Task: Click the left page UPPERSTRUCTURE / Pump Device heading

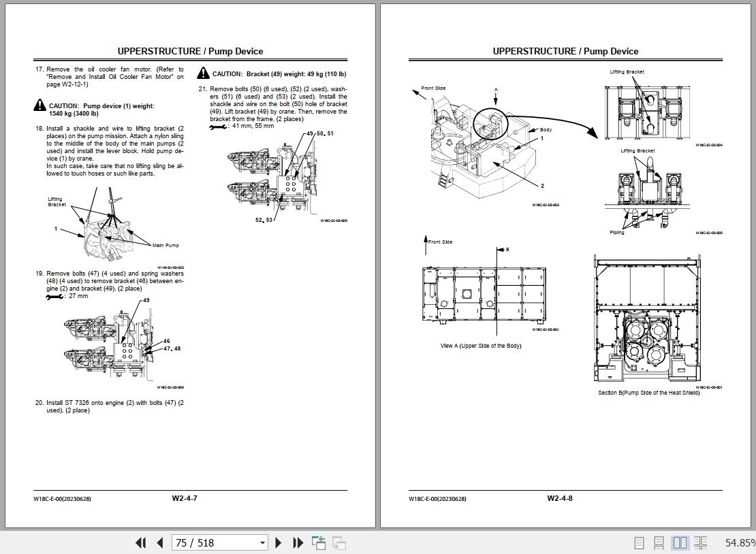Action: click(191, 51)
